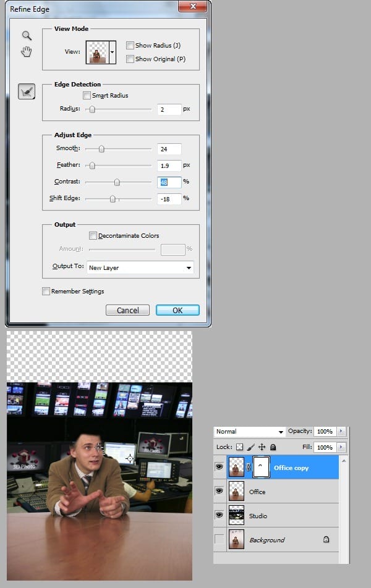Open the Output To dropdown

click(x=140, y=268)
